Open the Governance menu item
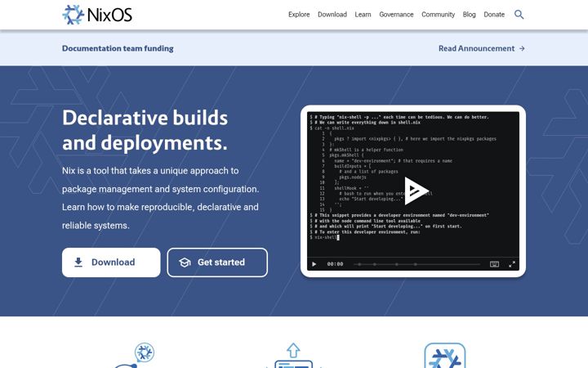 [x=396, y=14]
